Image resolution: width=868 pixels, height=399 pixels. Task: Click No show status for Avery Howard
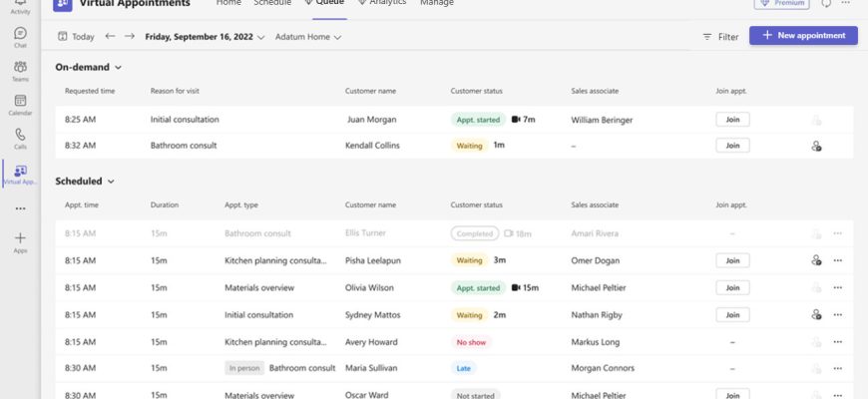471,342
